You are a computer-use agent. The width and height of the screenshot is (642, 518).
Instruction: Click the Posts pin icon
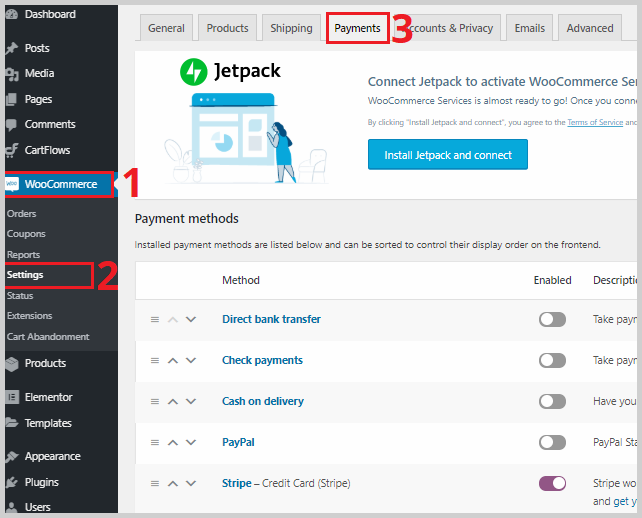pos(12,48)
